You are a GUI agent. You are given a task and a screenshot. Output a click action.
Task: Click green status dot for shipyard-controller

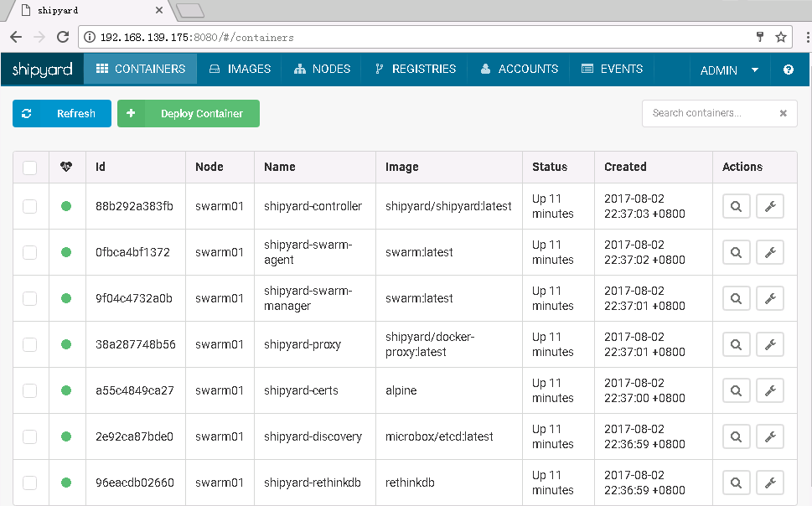tap(65, 206)
